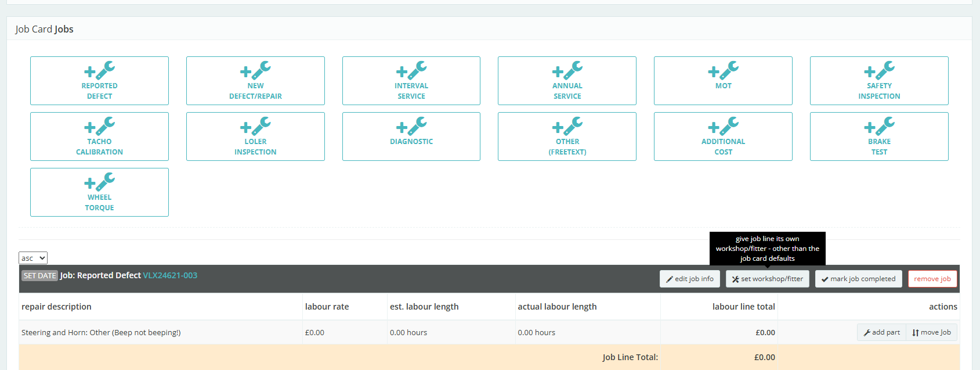
Task: Add a Brake Test job
Action: point(879,136)
